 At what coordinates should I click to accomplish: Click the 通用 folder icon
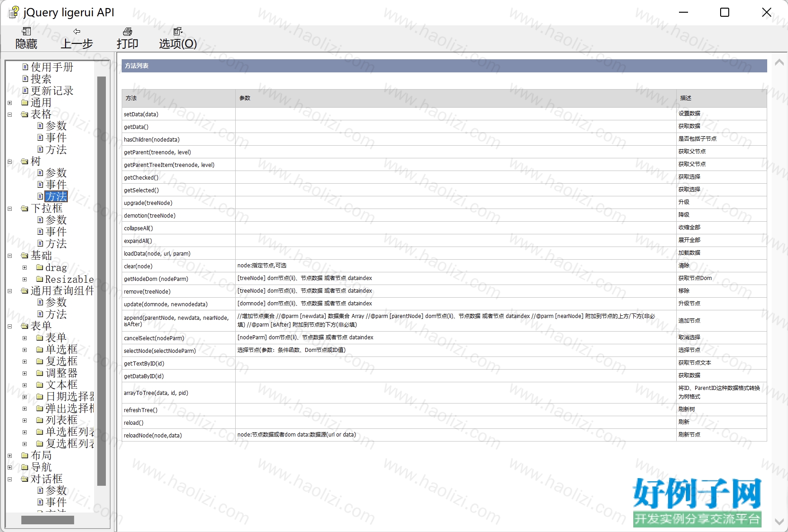click(x=25, y=103)
